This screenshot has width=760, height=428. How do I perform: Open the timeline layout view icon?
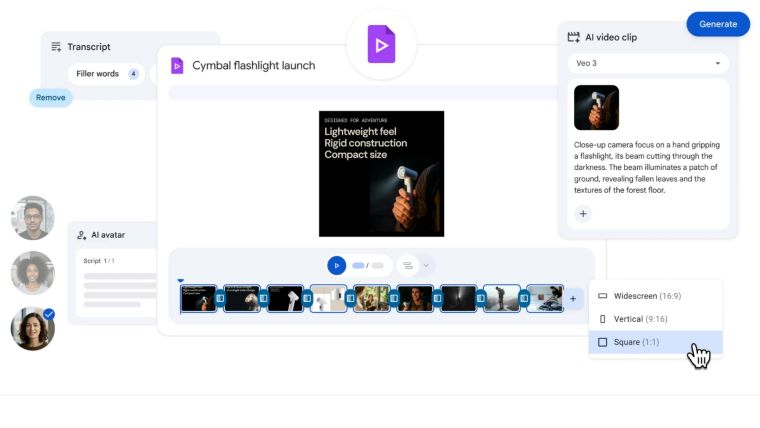point(407,266)
